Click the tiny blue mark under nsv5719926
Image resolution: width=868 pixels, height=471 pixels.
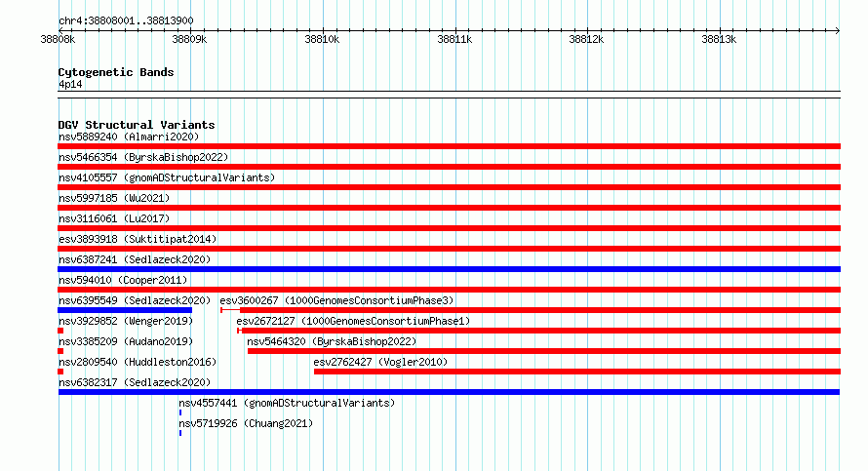click(x=180, y=433)
